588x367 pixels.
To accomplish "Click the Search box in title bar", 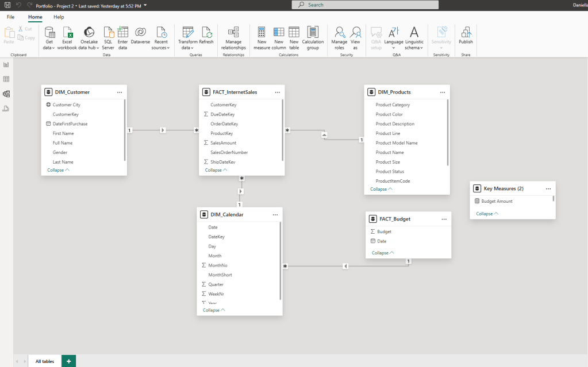I will pyautogui.click(x=365, y=5).
